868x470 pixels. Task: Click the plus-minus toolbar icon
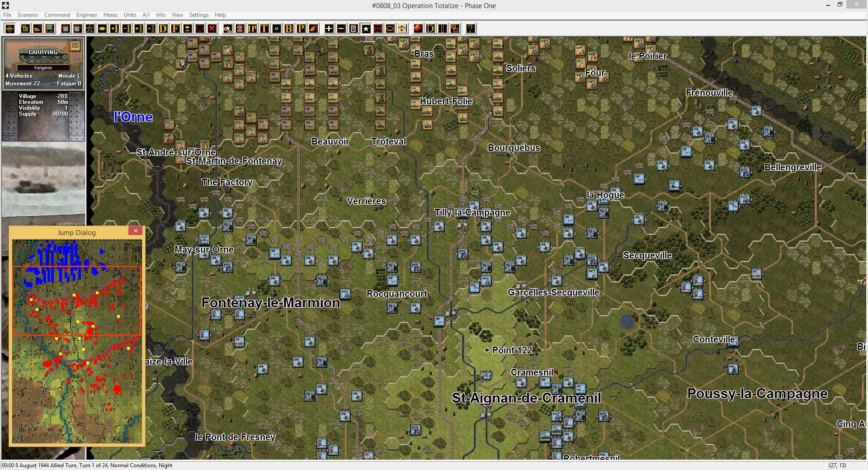point(188,29)
